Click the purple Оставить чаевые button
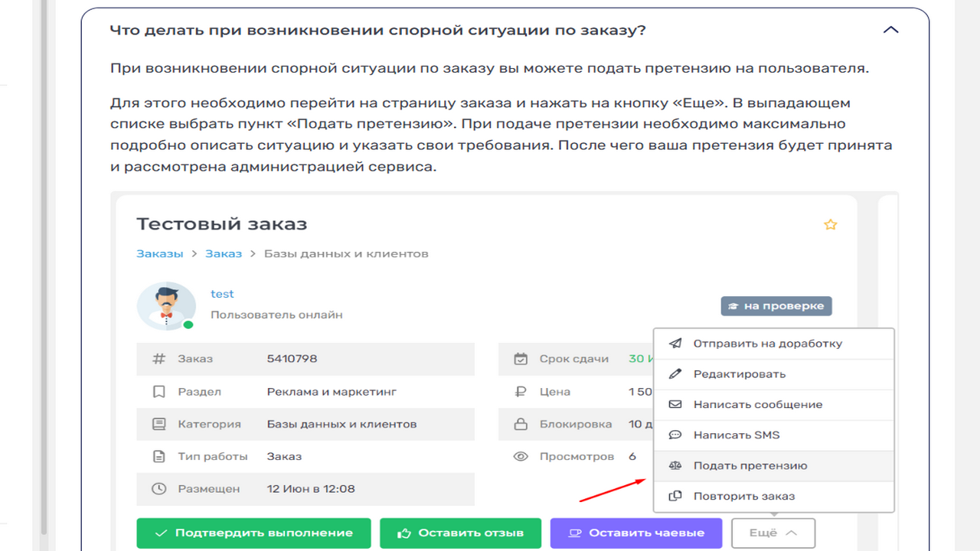 (x=635, y=533)
